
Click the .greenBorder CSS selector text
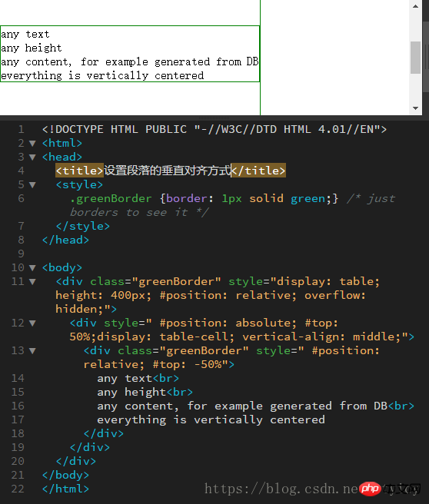[111, 199]
